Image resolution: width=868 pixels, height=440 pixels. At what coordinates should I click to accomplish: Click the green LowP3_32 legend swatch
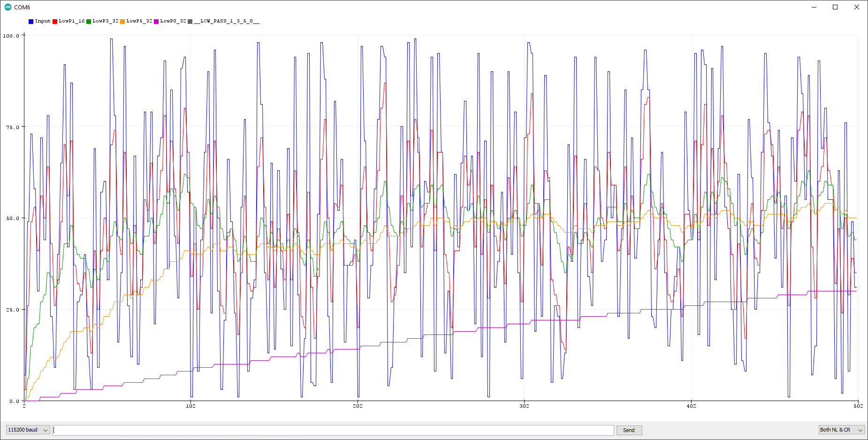tap(89, 22)
